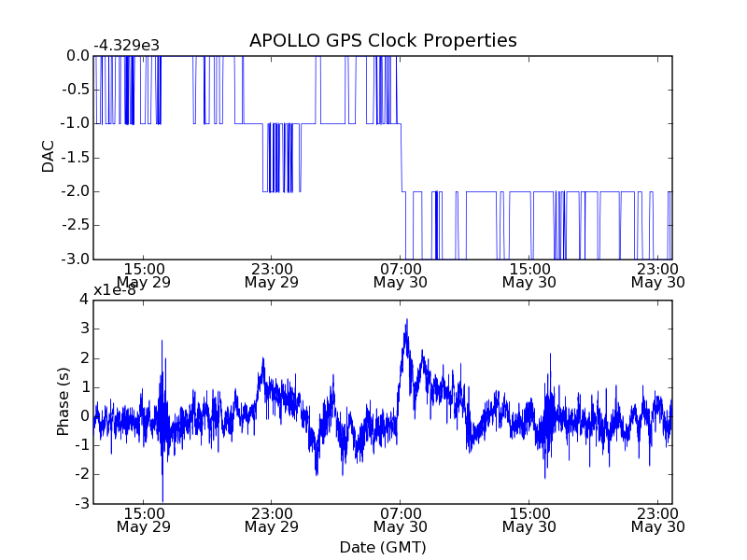Click '07:00 May 30' label under DAC plot
Screen dimensions: 747x560
pyautogui.click(x=401, y=276)
